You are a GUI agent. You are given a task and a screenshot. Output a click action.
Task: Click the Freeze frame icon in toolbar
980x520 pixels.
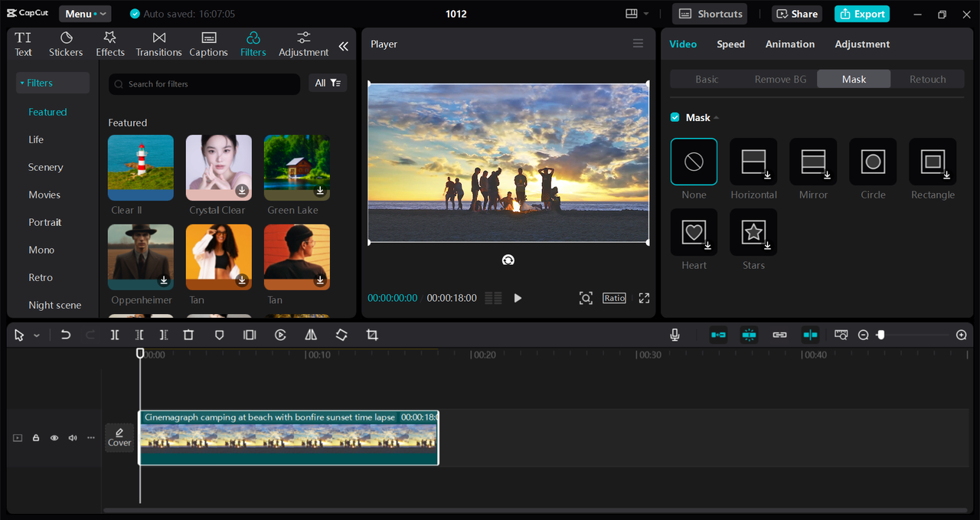tap(250, 335)
